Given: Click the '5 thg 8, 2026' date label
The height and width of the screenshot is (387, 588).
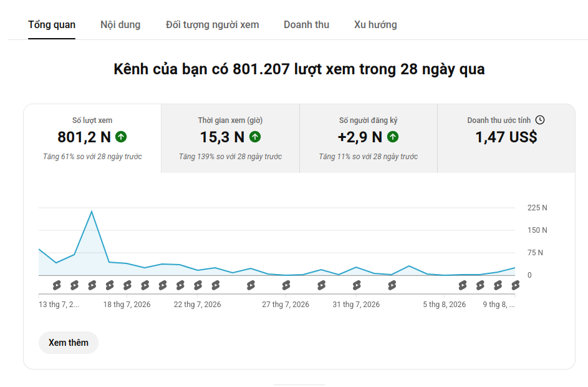Looking at the screenshot, I should [x=445, y=305].
